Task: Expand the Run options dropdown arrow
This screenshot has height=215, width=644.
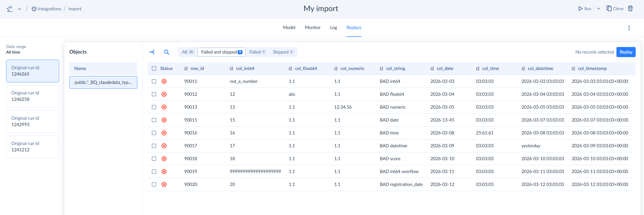Action: coord(598,9)
